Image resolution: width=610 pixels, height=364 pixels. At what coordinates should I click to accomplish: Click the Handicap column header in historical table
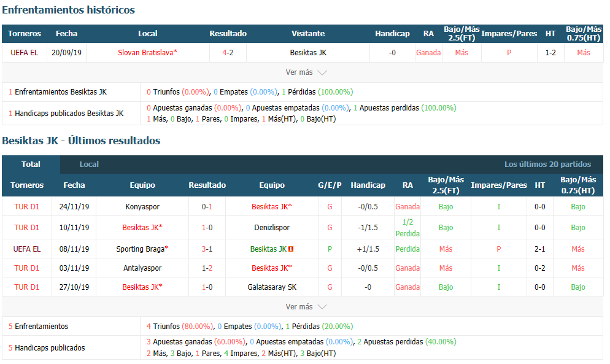coord(392,34)
